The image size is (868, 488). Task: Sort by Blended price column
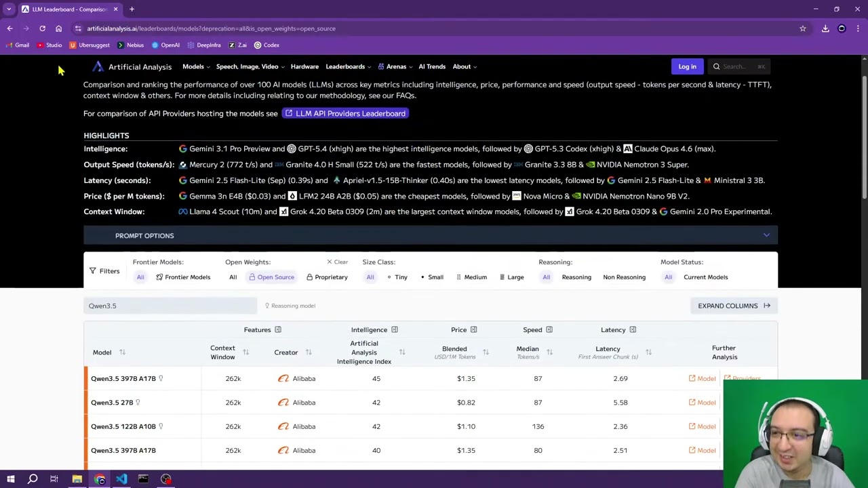click(x=486, y=352)
